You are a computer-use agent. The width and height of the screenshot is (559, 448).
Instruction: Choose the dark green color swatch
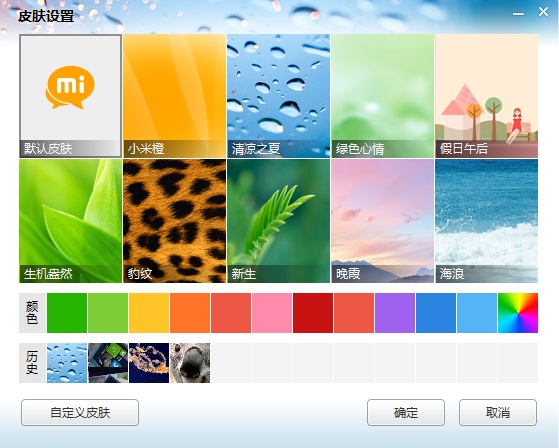[67, 313]
